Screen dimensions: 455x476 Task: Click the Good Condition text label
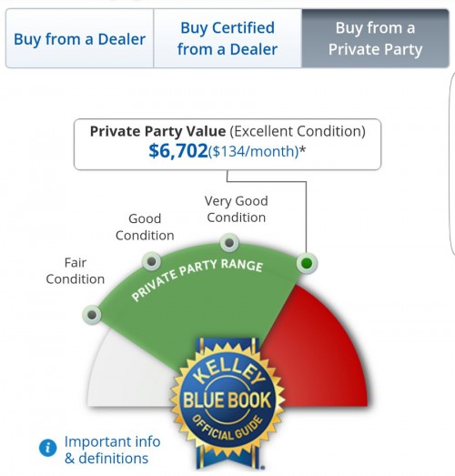coord(145,227)
